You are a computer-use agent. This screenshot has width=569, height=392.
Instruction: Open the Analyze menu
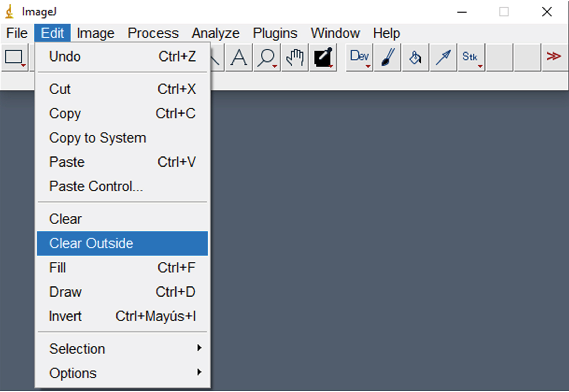(x=215, y=33)
